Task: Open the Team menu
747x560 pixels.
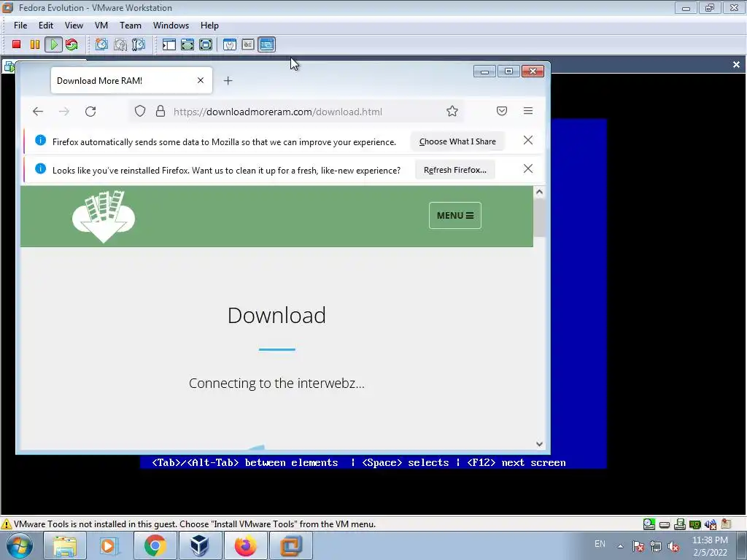Action: coord(130,26)
